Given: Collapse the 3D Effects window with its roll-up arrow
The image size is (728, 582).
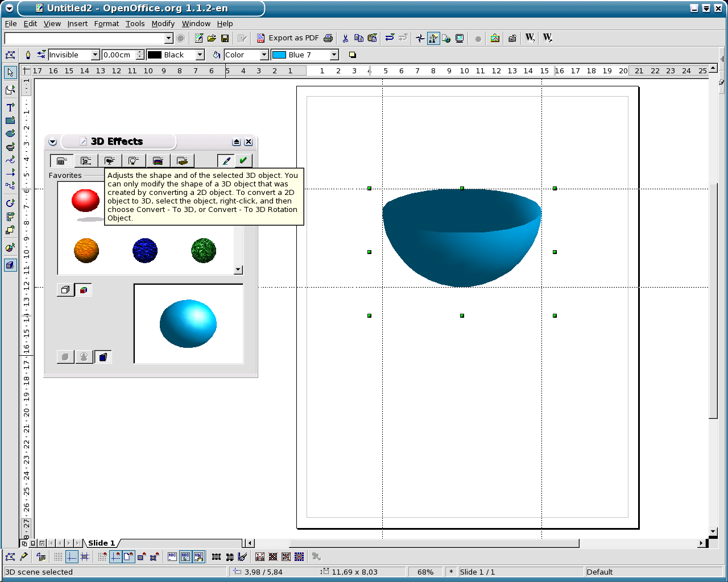Looking at the screenshot, I should [x=236, y=142].
